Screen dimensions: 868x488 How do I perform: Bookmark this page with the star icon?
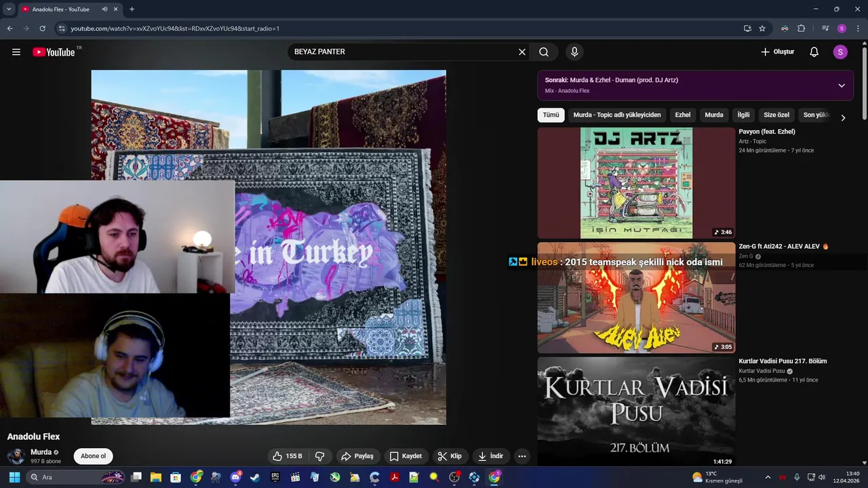(762, 28)
